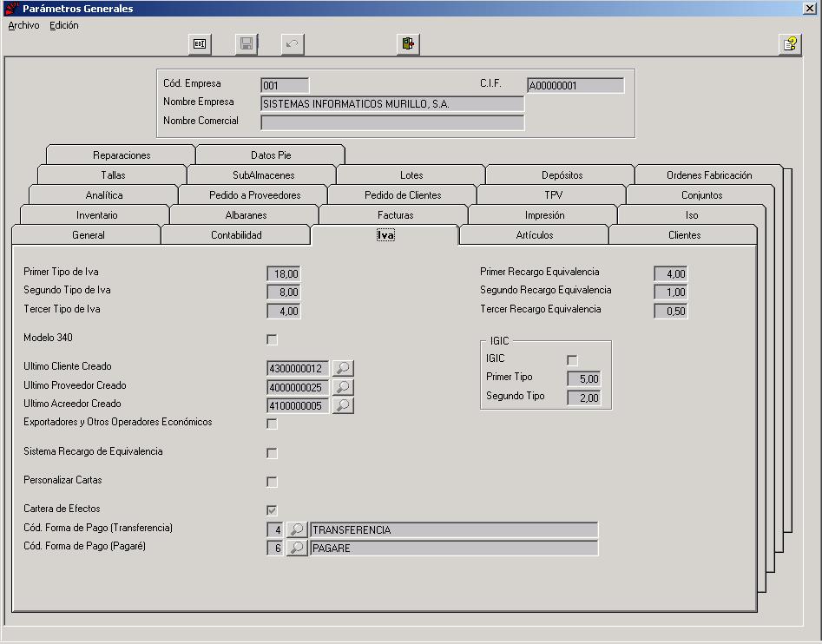Switch to the Contabilidad tab

(236, 234)
